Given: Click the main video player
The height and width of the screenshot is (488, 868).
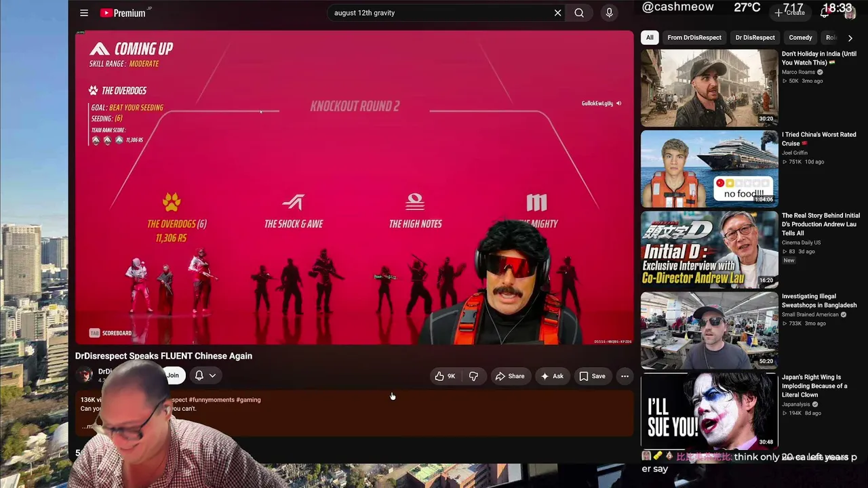Looking at the screenshot, I should point(354,188).
